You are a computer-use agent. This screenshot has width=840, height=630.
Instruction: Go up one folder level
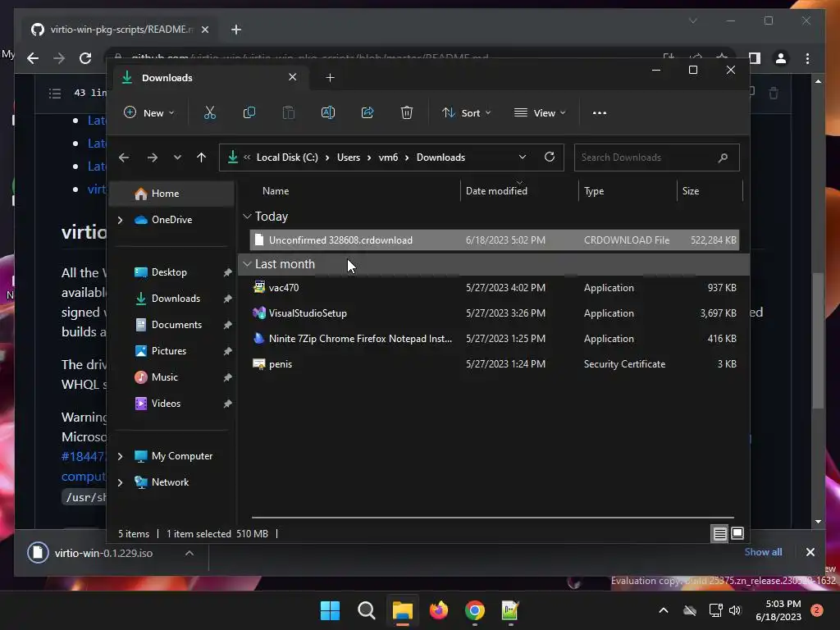coord(202,157)
